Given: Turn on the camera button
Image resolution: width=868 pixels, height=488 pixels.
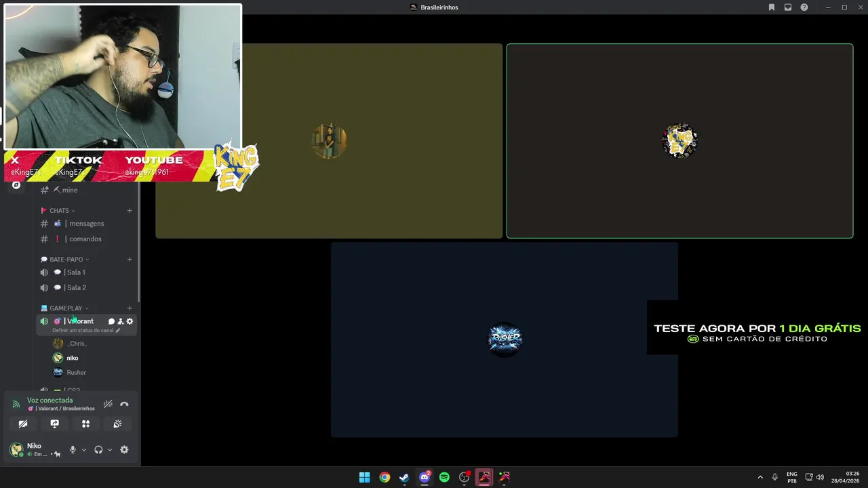Looking at the screenshot, I should pyautogui.click(x=23, y=424).
